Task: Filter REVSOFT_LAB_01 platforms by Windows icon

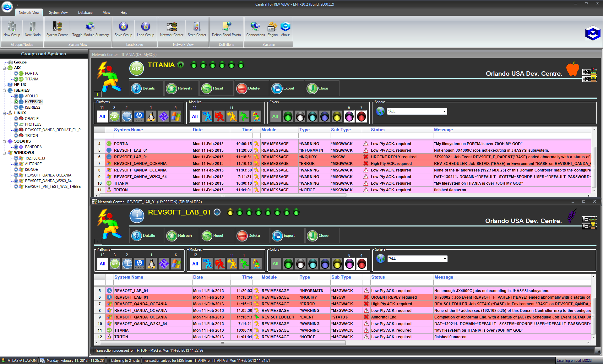Action: coord(176,264)
